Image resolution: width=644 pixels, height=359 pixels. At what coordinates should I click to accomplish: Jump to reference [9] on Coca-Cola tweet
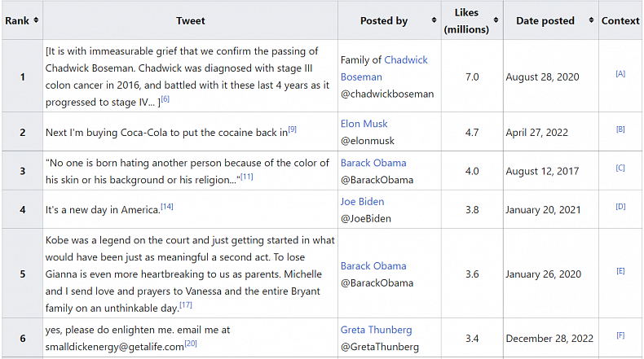[292, 129]
